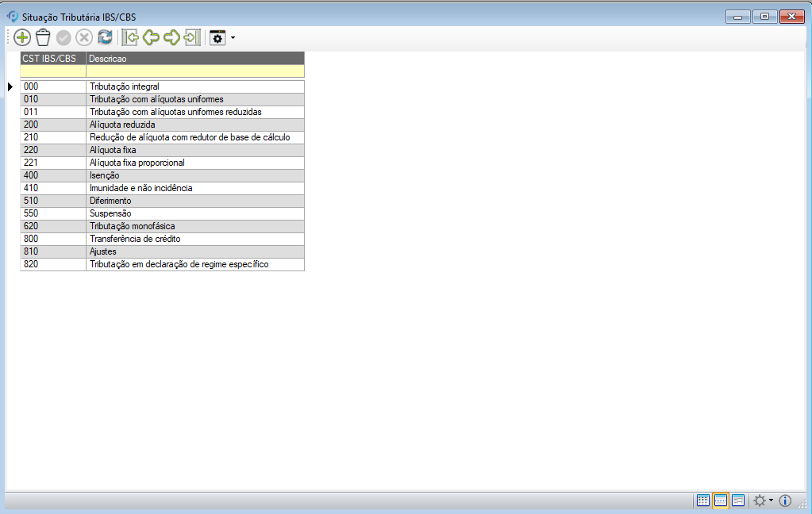Click the confirm checkmark icon
The image size is (812, 514).
pyautogui.click(x=63, y=38)
